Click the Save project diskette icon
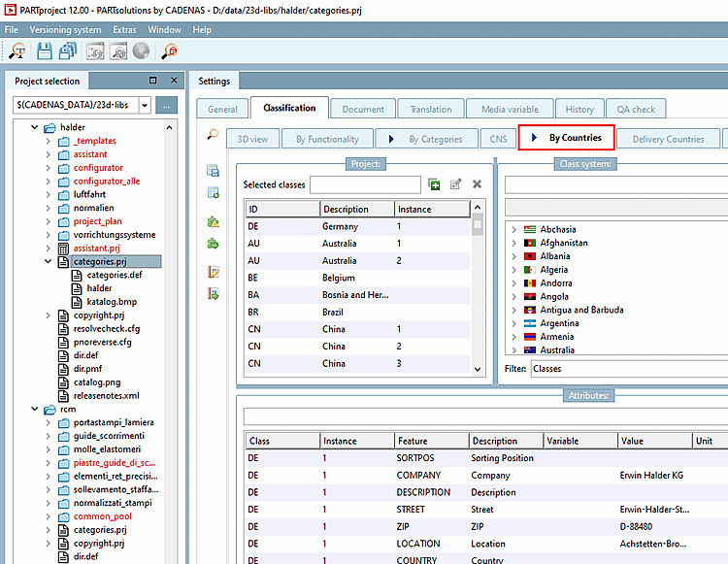Viewport: 728px width, 564px height. (x=43, y=52)
